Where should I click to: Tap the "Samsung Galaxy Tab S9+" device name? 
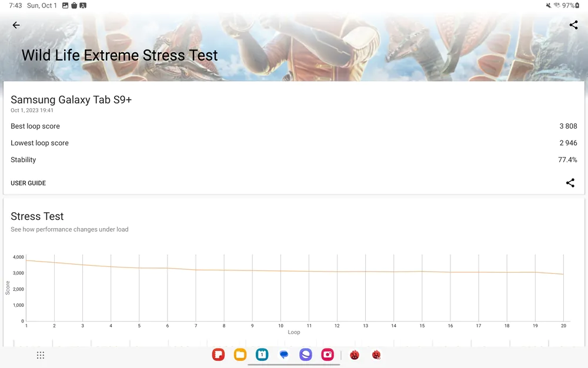[x=71, y=100]
